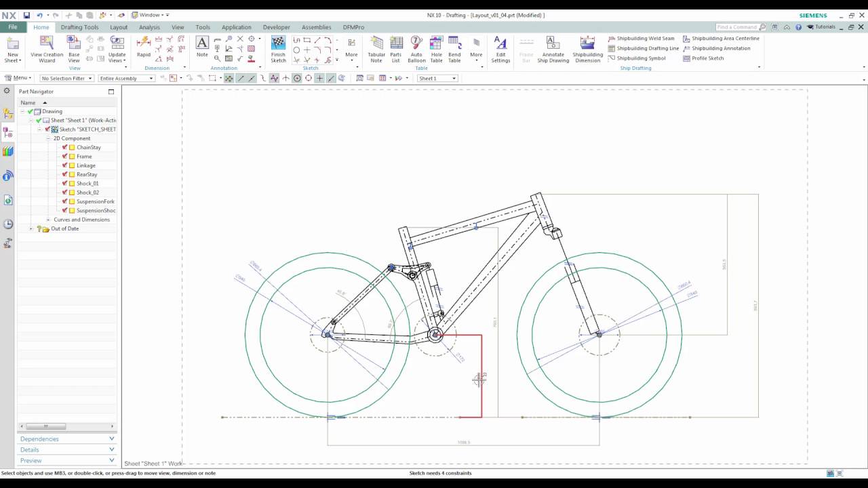
Task: Open the Tutorials link
Action: (x=821, y=27)
